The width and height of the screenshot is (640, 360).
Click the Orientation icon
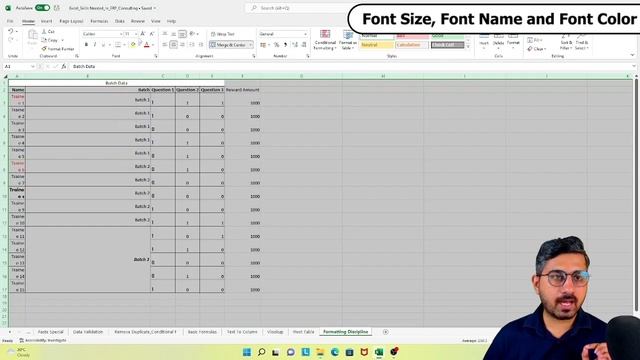click(x=192, y=34)
